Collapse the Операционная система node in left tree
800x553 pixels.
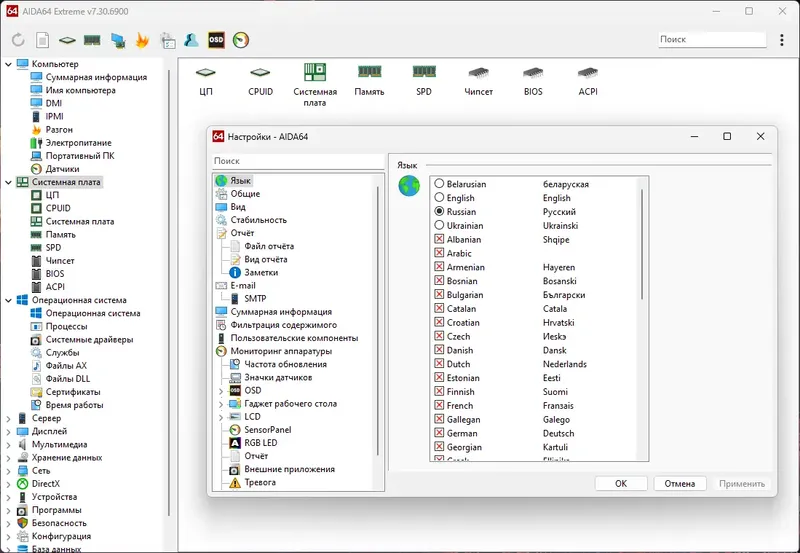pyautogui.click(x=8, y=300)
